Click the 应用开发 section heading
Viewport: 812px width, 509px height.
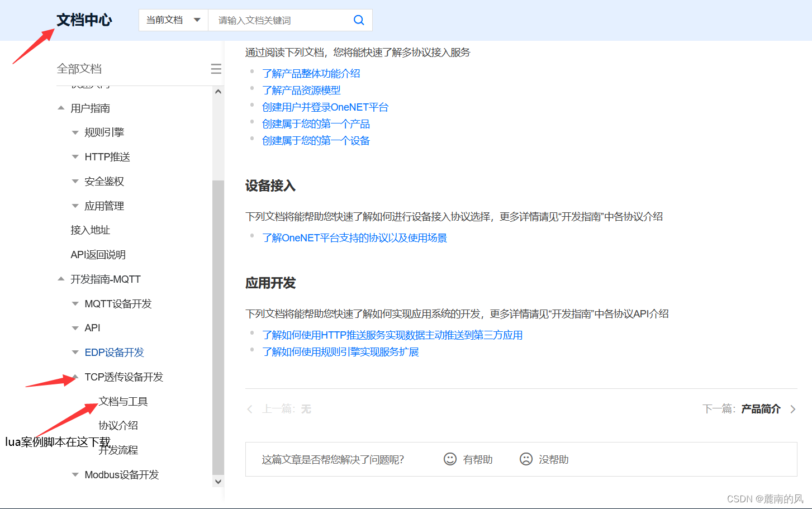[x=270, y=283]
